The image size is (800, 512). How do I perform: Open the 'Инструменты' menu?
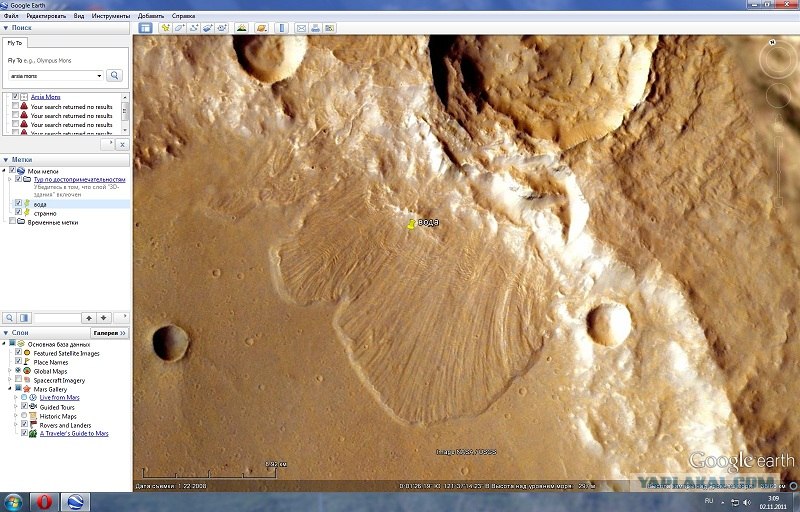111,16
